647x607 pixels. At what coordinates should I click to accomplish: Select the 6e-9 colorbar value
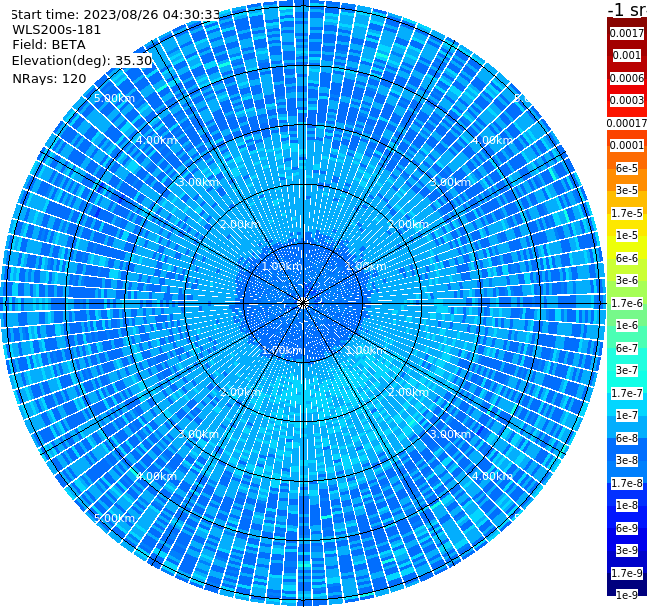[x=627, y=528]
